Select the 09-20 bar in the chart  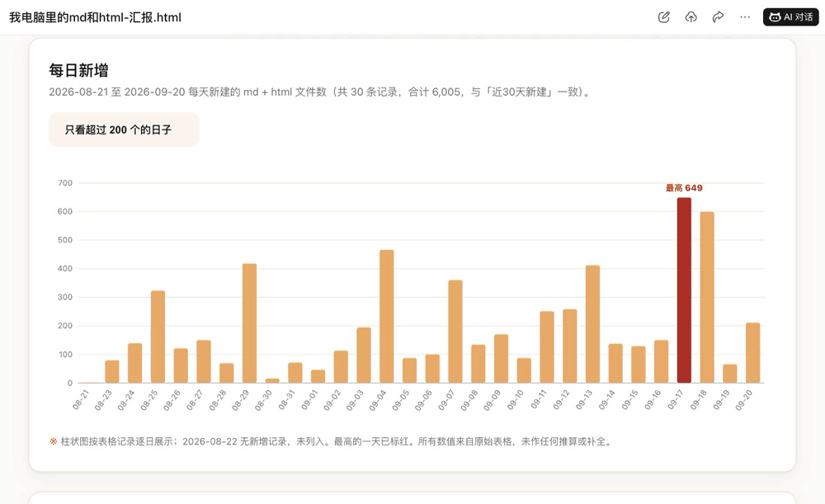tap(753, 353)
